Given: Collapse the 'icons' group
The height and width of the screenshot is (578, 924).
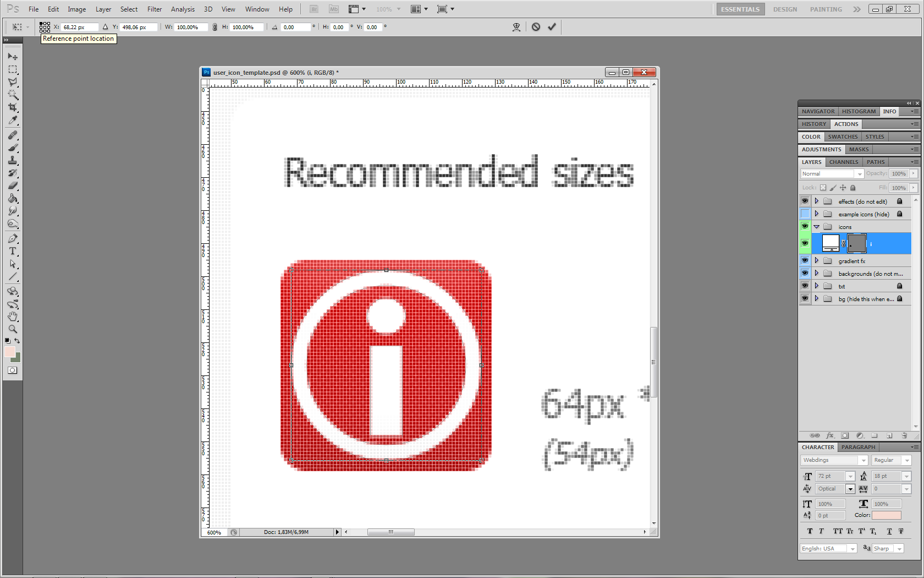Looking at the screenshot, I should 817,226.
